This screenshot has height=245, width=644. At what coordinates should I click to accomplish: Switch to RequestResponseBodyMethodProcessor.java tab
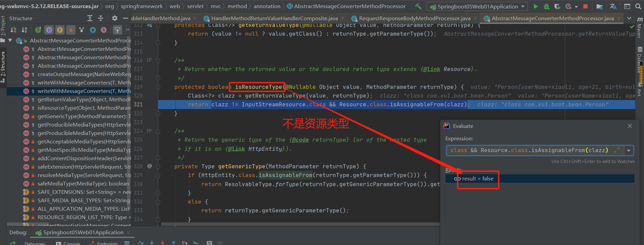point(415,18)
